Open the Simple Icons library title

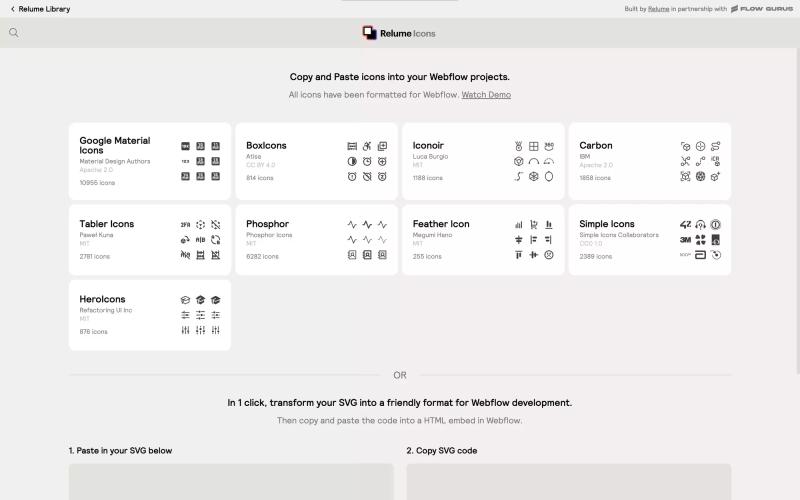(x=607, y=224)
